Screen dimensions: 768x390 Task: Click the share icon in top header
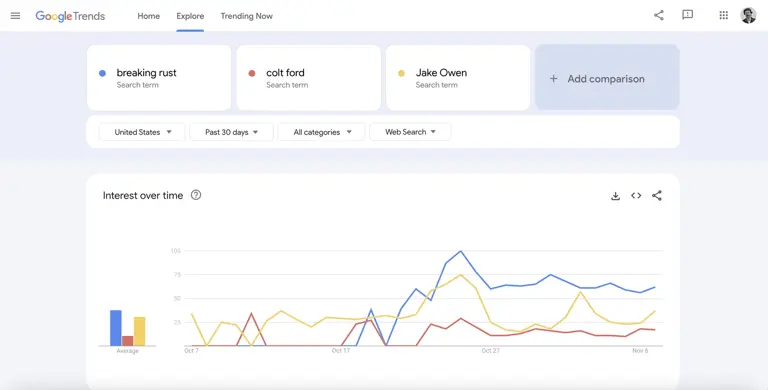coord(659,15)
